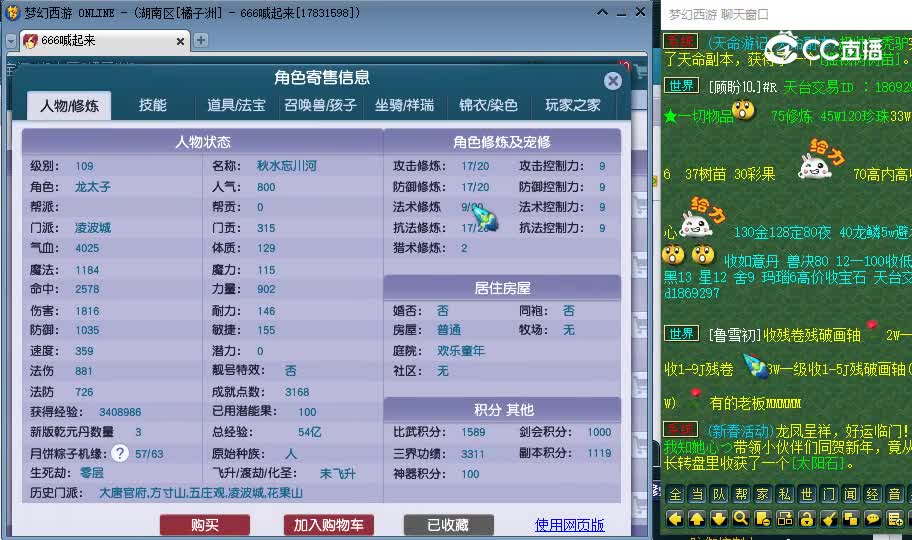Click the 剑会积分 value 1000
This screenshot has width=912, height=540.
click(x=599, y=432)
